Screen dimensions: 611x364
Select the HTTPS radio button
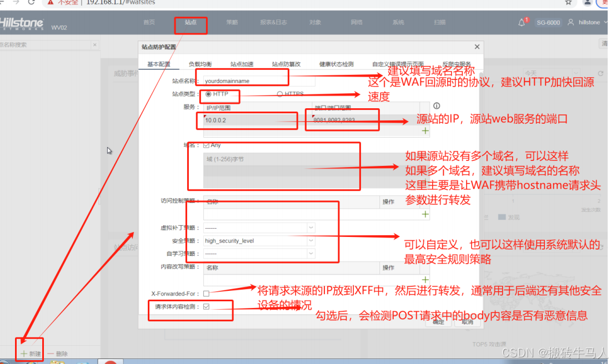pyautogui.click(x=279, y=93)
